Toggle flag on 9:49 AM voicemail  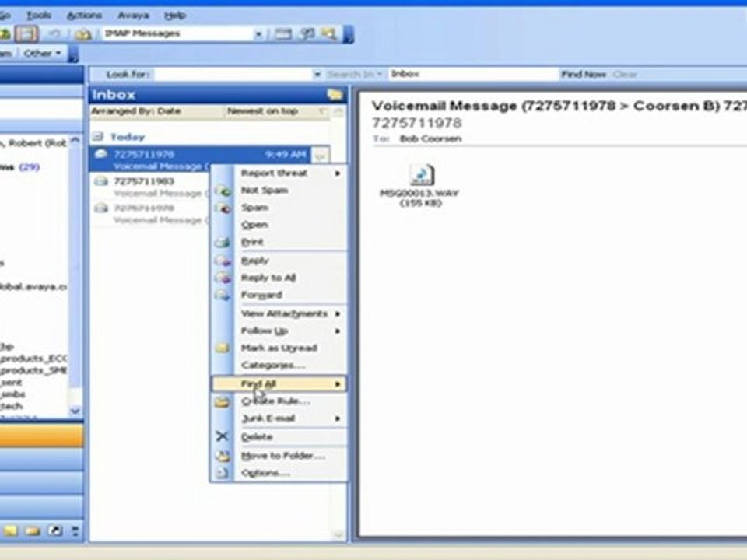pyautogui.click(x=321, y=155)
